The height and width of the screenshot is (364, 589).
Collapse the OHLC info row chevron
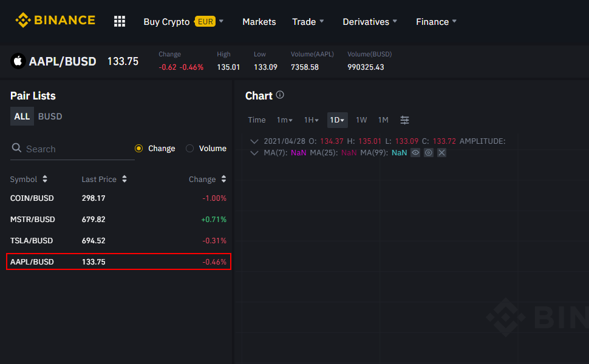click(x=254, y=141)
